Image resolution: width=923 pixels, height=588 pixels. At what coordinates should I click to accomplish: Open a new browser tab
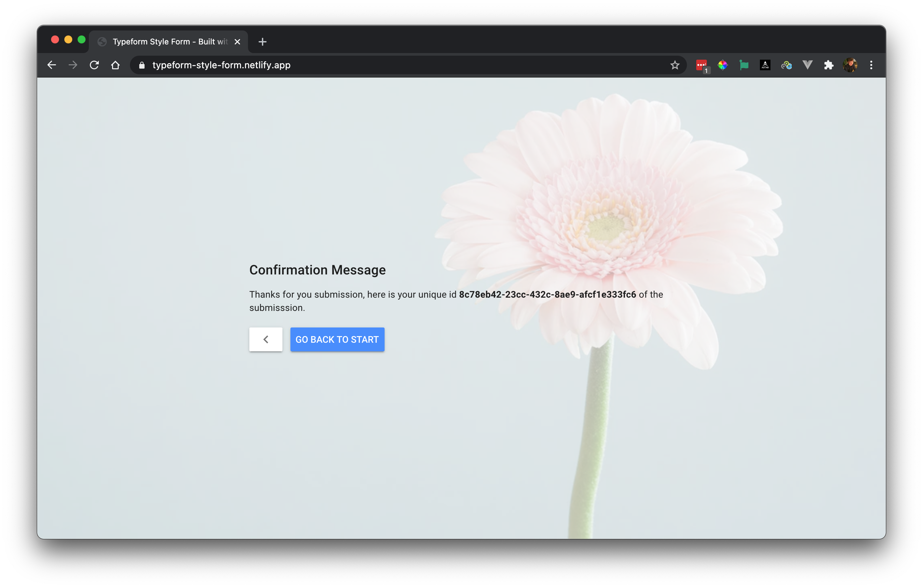point(263,42)
